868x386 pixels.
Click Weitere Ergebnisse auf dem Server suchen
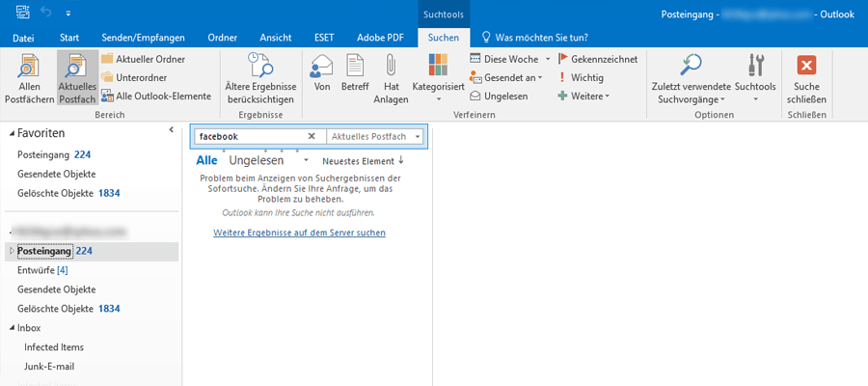pos(300,233)
